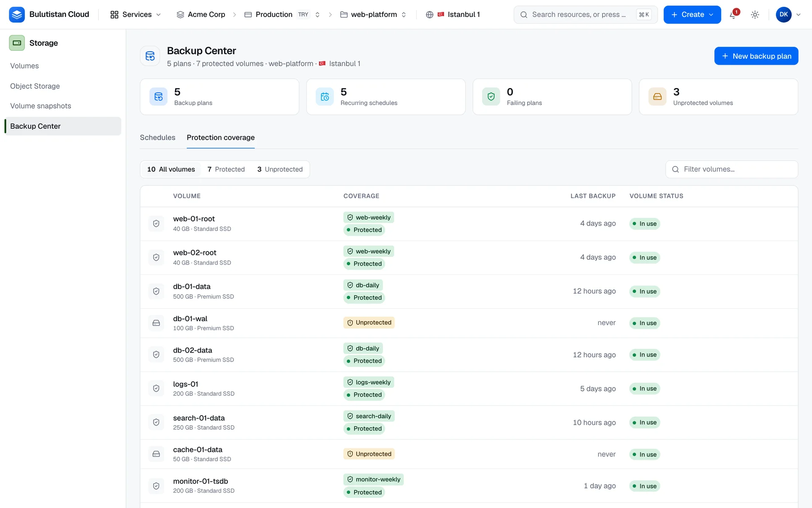Open Object Storage in sidebar
812x508 pixels.
point(63,86)
